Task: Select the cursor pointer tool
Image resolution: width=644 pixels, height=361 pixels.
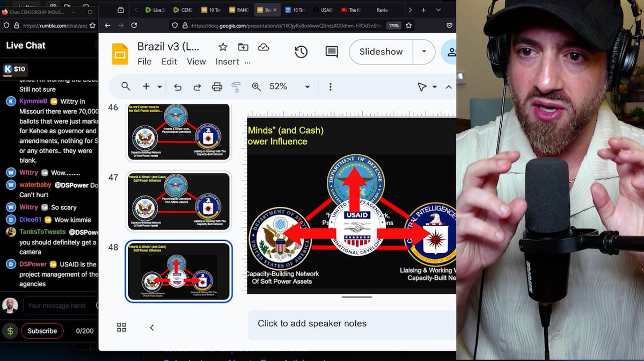Action: click(x=422, y=86)
